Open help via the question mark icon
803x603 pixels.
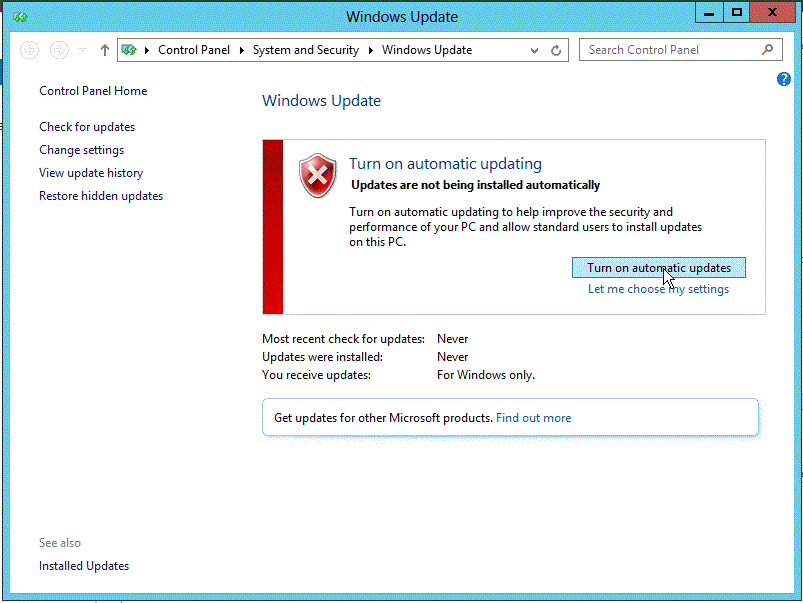(784, 79)
